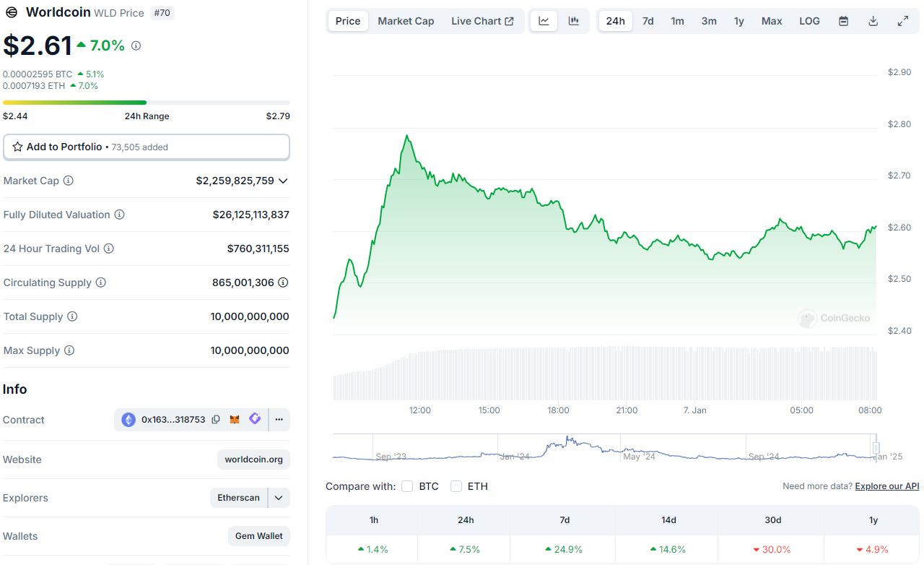Click the star icon in Add to Portfolio

click(17, 147)
